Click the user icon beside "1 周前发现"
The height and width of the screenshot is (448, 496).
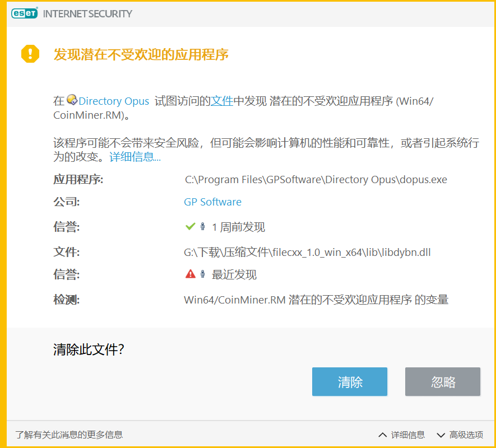pos(202,227)
